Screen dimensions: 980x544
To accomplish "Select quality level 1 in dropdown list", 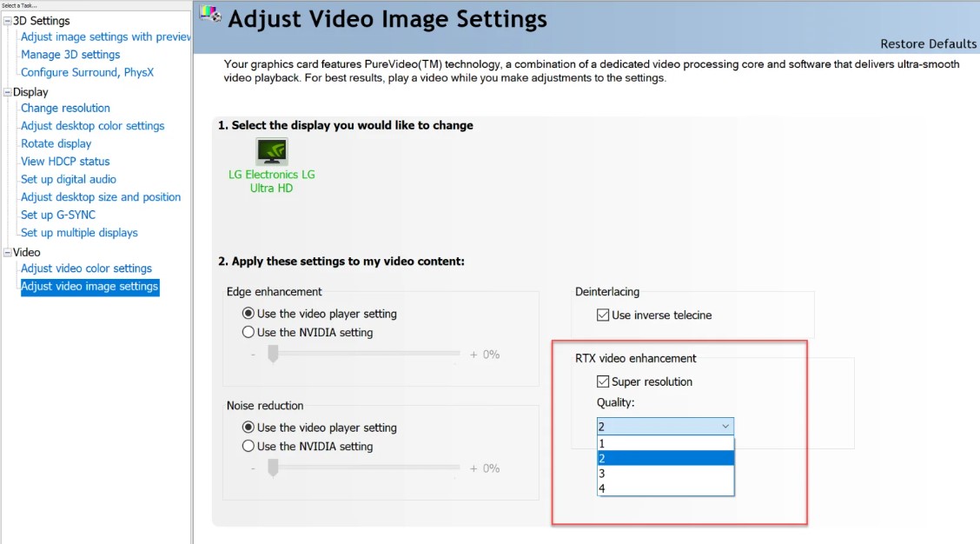I will click(665, 443).
